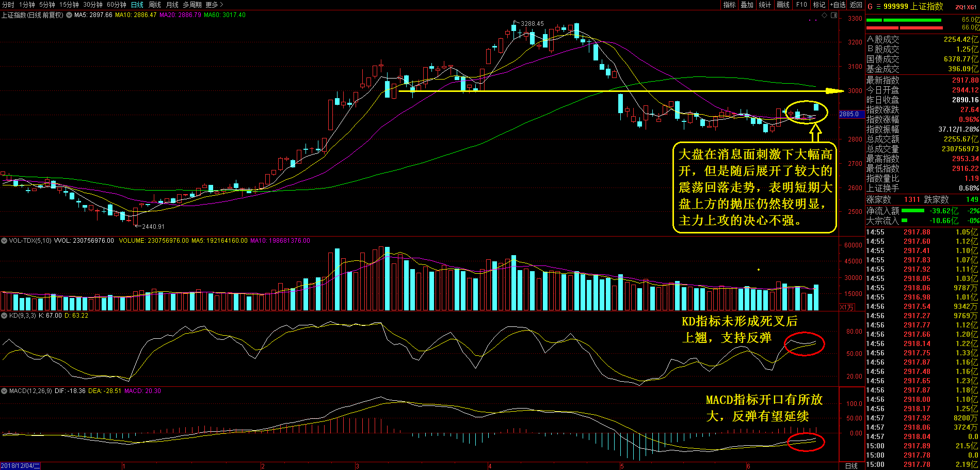Switch to 60分钟 period

(x=117, y=5)
